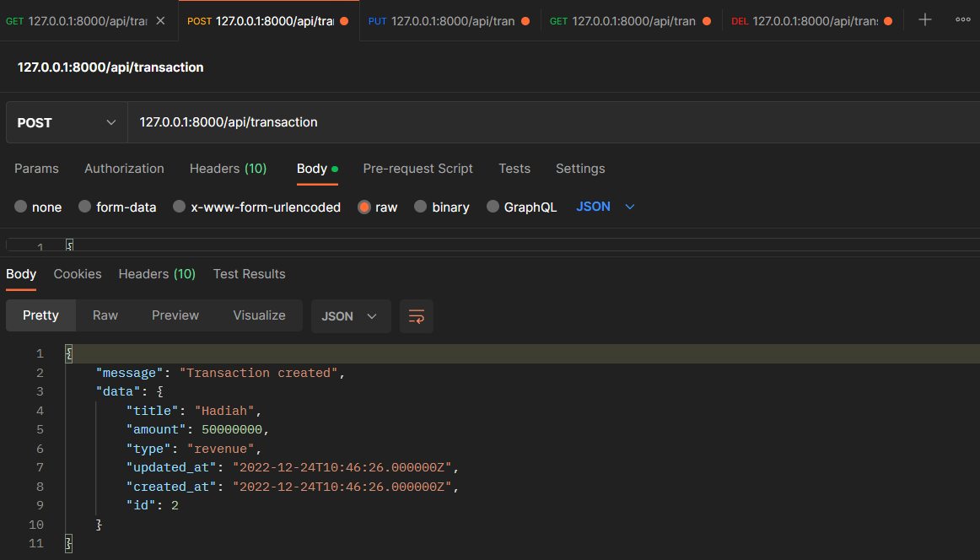Switch to the second GET request tab
The width and height of the screenshot is (980, 560).
[622, 21]
